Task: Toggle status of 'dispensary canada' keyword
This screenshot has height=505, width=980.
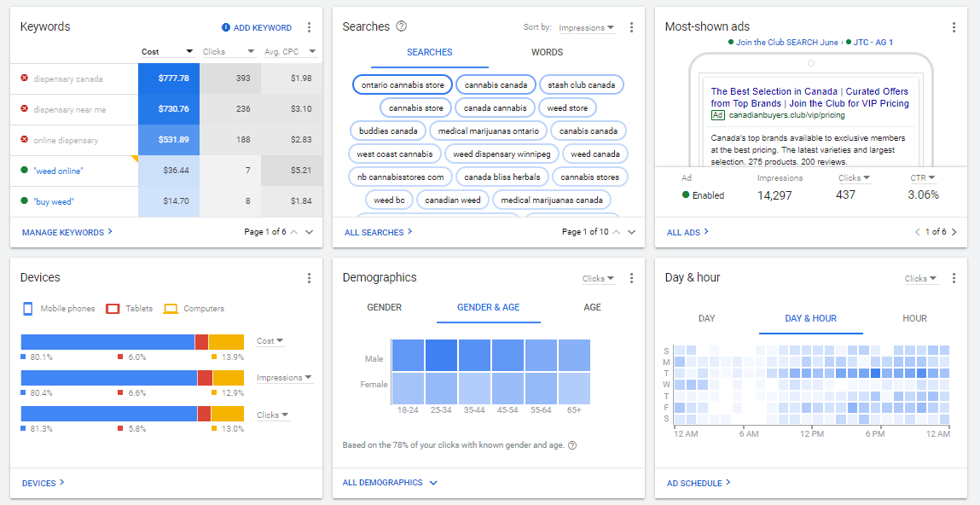Action: pyautogui.click(x=24, y=78)
